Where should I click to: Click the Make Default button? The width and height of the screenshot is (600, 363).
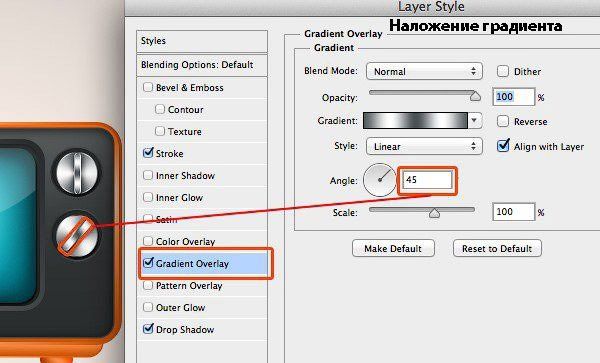[393, 248]
